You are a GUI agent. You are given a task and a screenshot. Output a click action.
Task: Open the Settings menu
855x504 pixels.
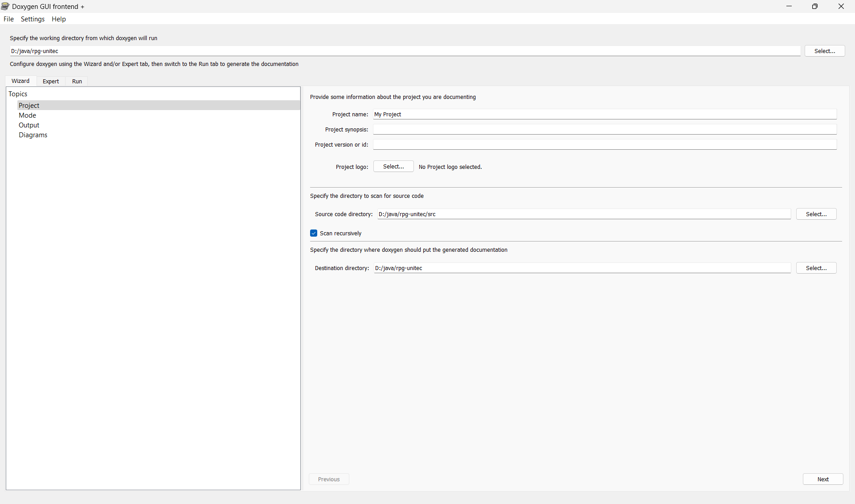33,19
